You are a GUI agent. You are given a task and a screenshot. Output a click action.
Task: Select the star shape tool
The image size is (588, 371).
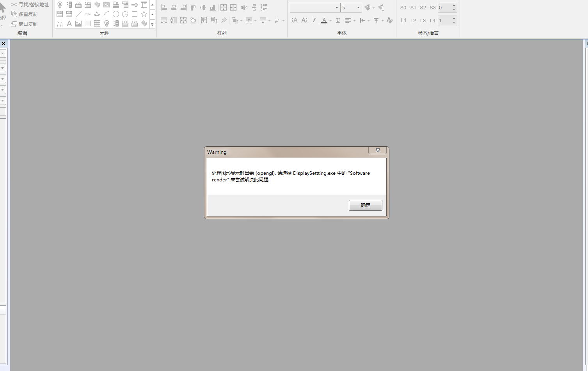point(144,14)
